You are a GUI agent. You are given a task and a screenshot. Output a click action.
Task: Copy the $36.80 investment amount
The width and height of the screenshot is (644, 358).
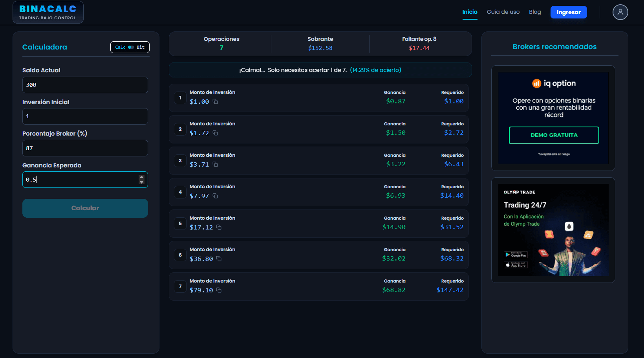[219, 259]
